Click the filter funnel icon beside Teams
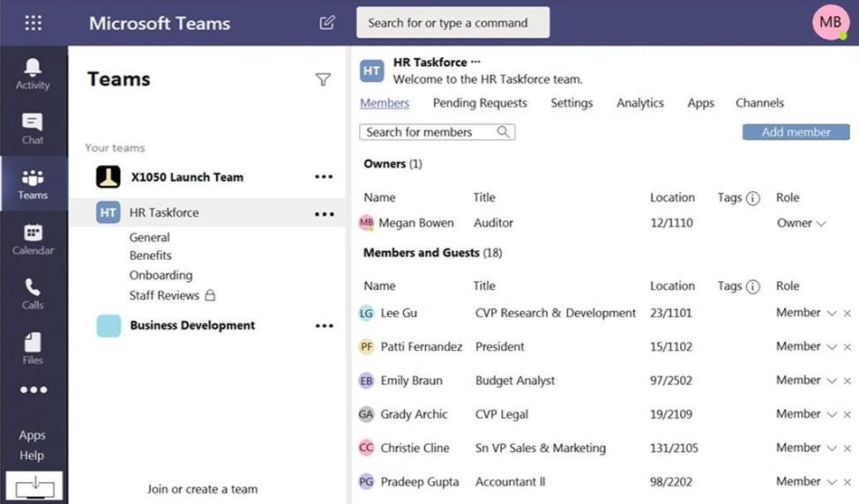This screenshot has width=859, height=504. [x=323, y=80]
